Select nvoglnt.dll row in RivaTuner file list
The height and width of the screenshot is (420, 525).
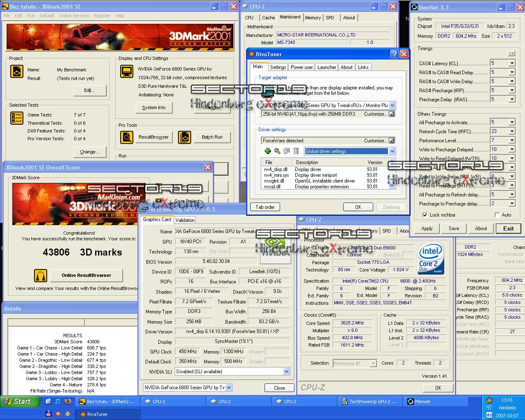point(324,181)
